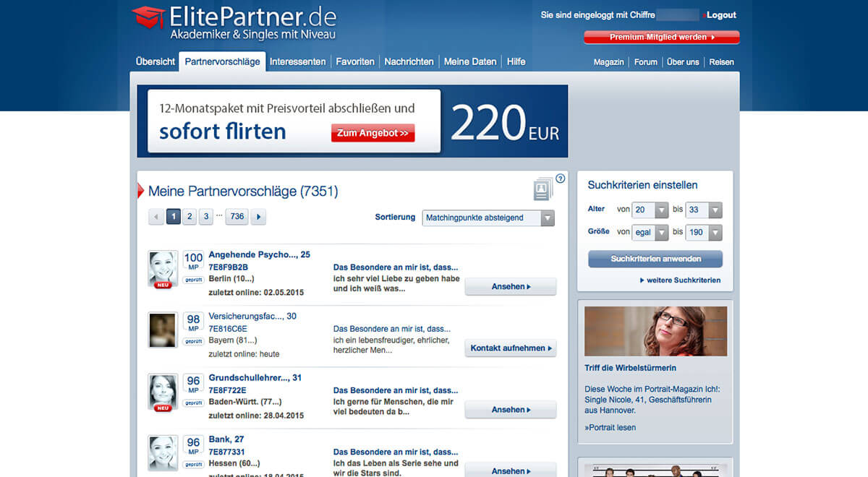Open the Angehende Psycho..., 25 profile thumbnail
This screenshot has width=868, height=477.
point(163,269)
